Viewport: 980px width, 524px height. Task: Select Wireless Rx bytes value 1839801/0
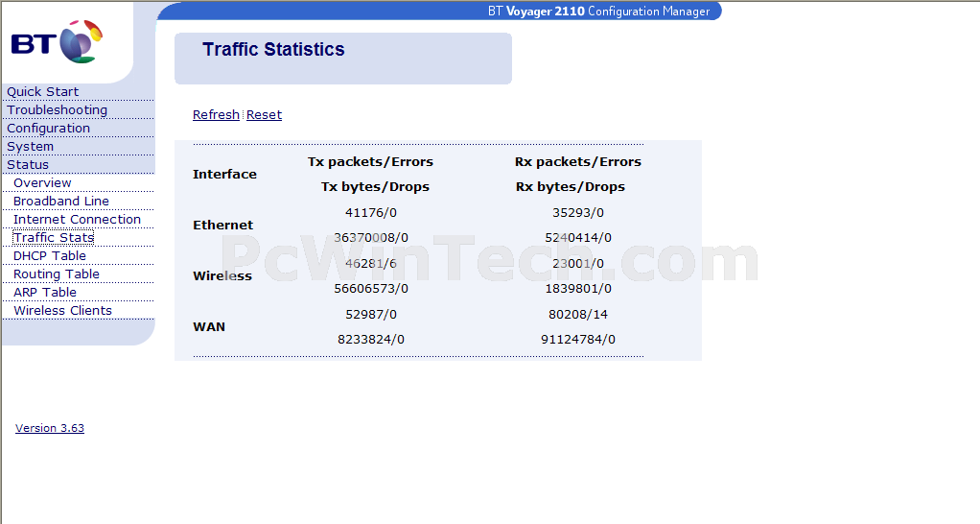tap(578, 288)
